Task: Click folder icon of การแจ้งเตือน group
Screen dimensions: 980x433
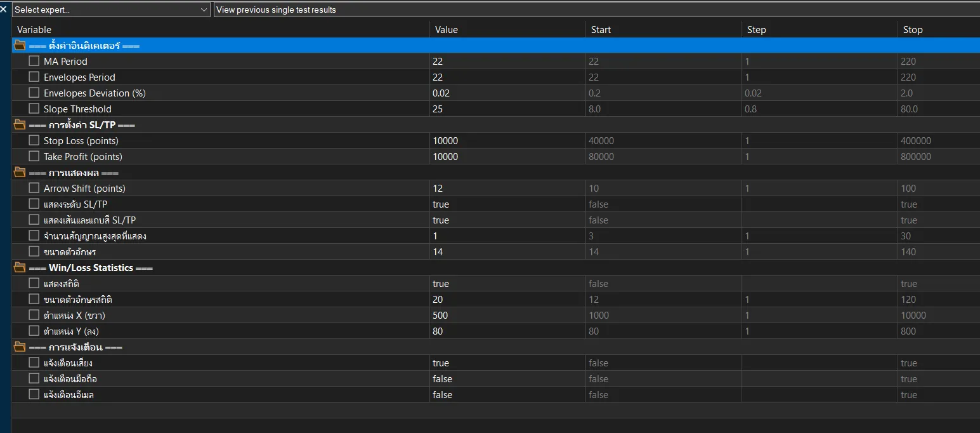Action: pos(20,347)
